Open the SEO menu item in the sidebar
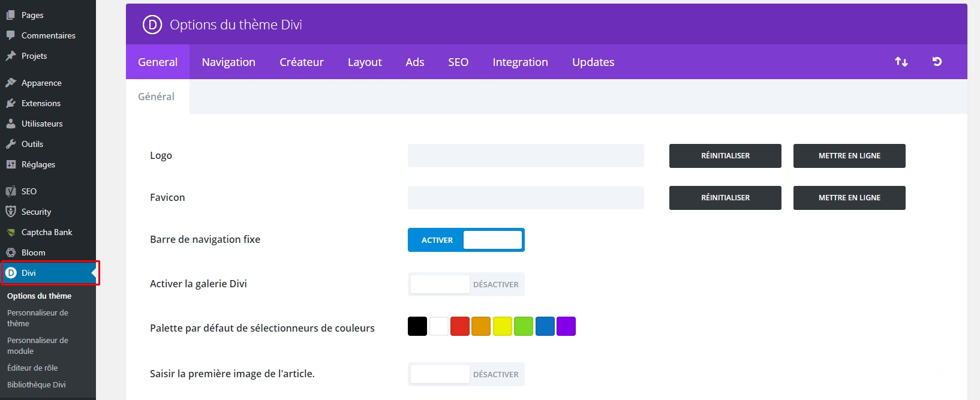 tap(48, 191)
